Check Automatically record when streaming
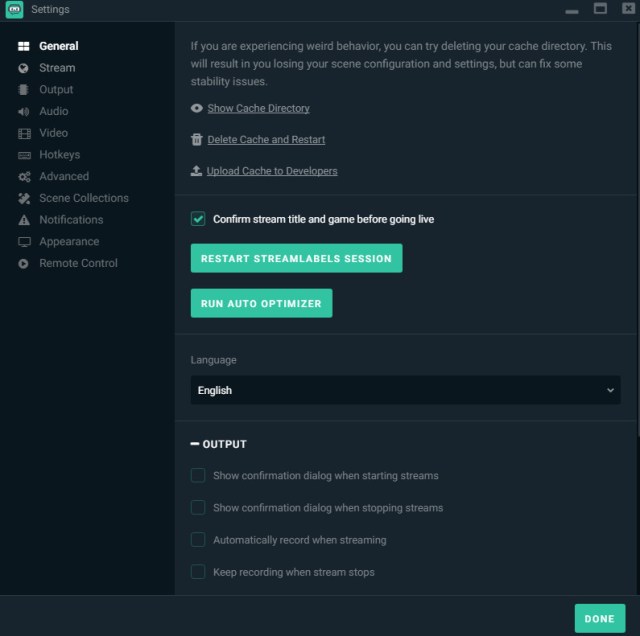The width and height of the screenshot is (640, 636). (198, 540)
